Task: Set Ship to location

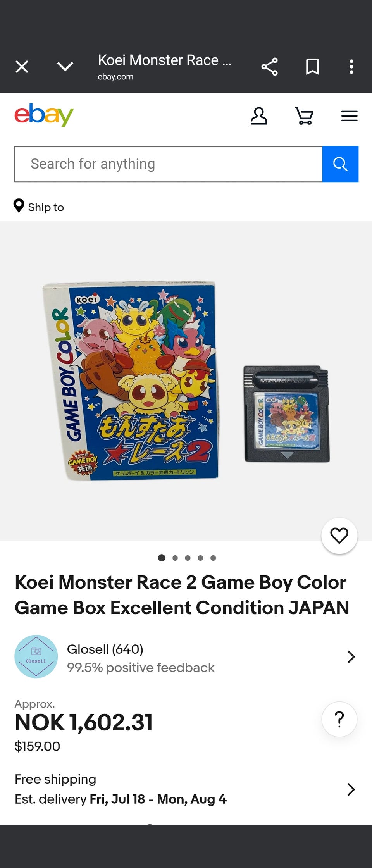Action: click(39, 207)
